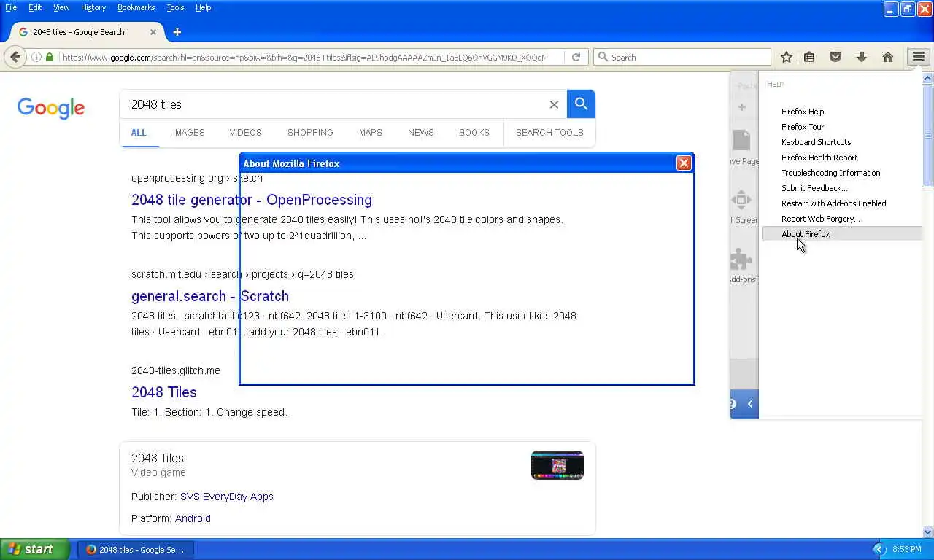Image resolution: width=934 pixels, height=560 pixels.
Task: Save page to Pocket
Action: pyautogui.click(x=835, y=57)
